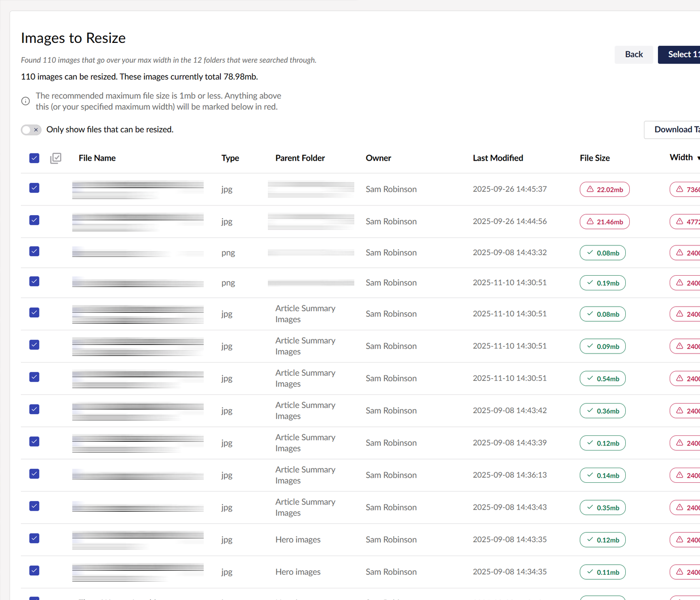Click the width warning badge in first row

pos(685,189)
